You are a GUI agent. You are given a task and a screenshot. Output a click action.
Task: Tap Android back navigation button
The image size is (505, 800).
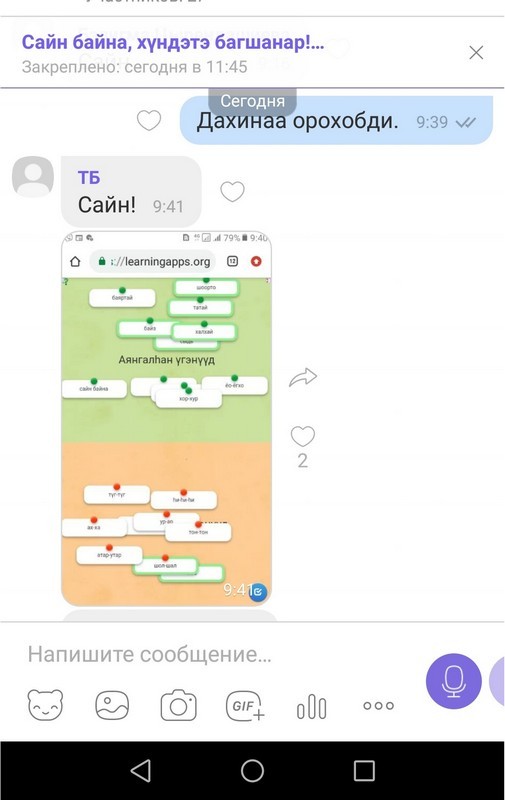click(x=141, y=770)
